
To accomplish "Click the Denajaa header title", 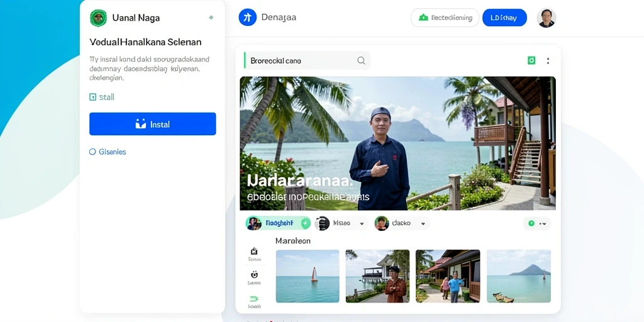I will (279, 18).
